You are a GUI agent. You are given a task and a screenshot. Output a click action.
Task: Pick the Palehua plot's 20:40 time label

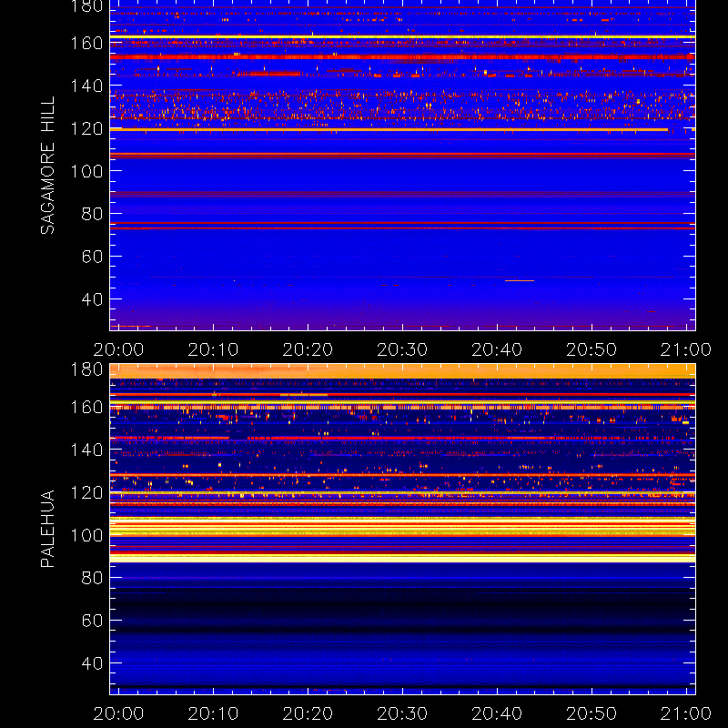497,713
